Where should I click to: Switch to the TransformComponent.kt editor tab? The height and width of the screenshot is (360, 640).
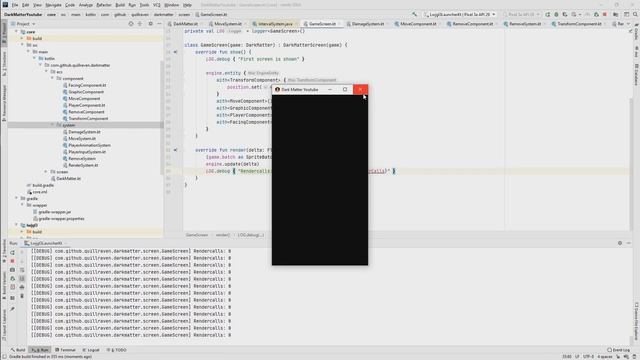pyautogui.click(x=579, y=24)
